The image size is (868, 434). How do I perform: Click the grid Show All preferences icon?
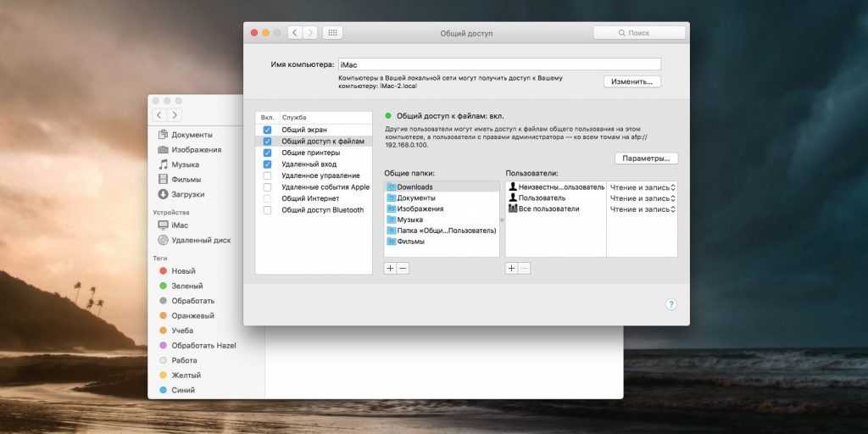[332, 33]
